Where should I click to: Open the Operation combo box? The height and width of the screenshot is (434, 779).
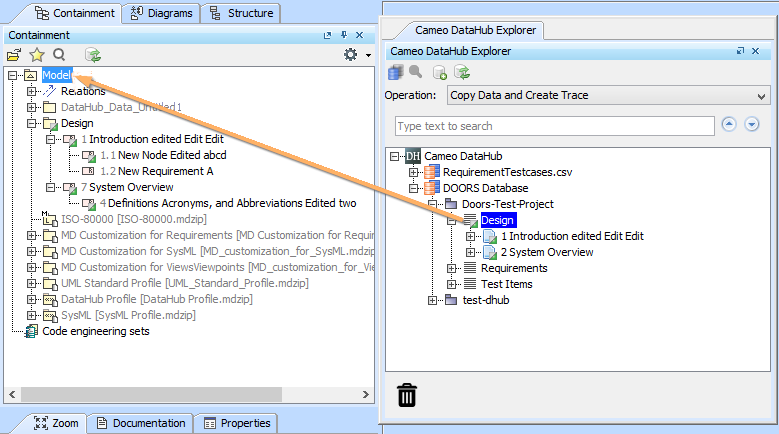[608, 95]
